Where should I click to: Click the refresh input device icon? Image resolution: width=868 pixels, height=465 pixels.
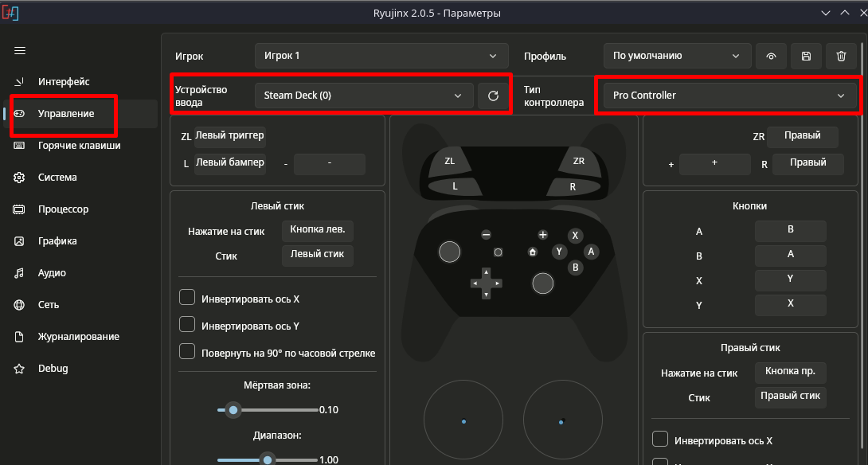pyautogui.click(x=493, y=96)
